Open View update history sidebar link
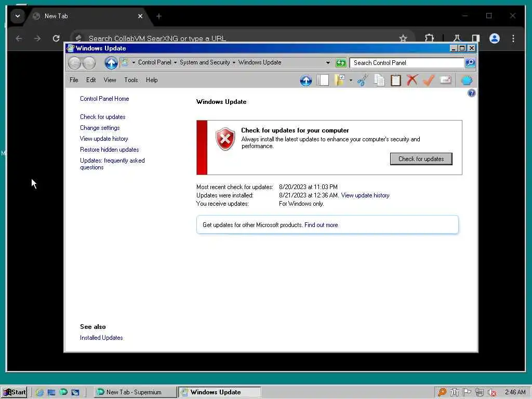This screenshot has height=399, width=532. 104,138
